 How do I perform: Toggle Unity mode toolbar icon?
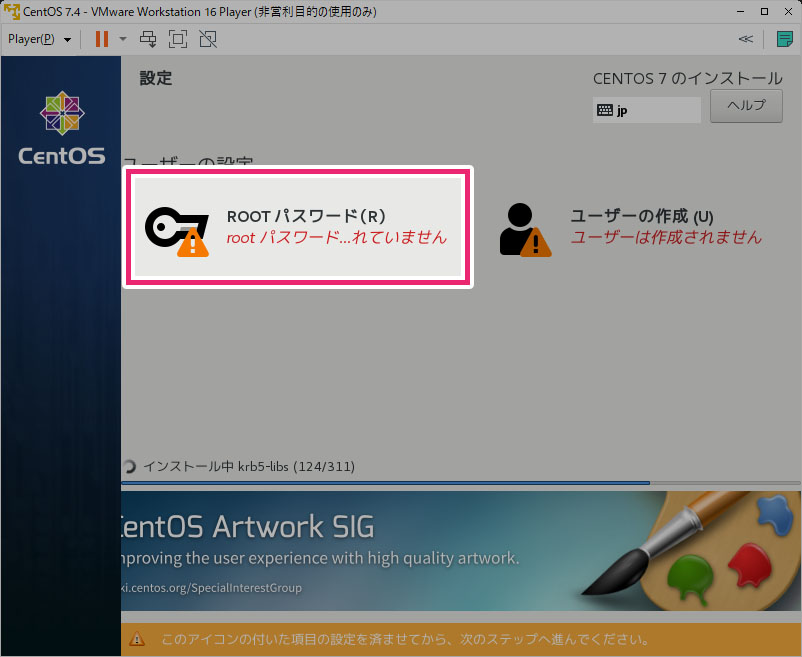coord(208,39)
